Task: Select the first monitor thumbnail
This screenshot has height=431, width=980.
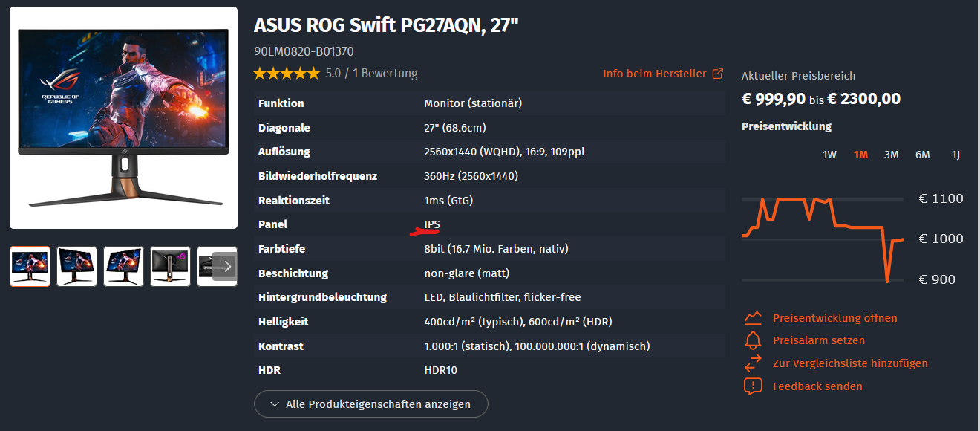Action: point(30,266)
